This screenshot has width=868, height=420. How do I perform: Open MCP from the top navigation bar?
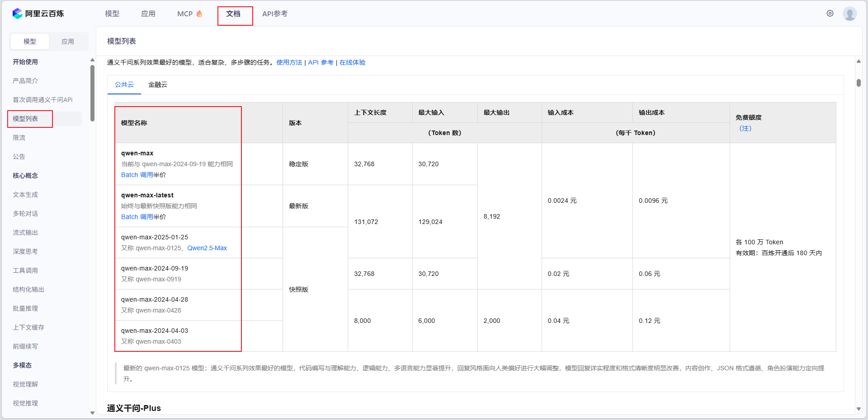[x=184, y=14]
